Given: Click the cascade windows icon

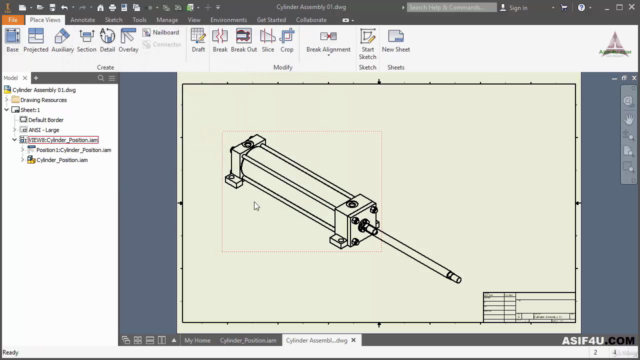Looking at the screenshot, I should coord(126,340).
